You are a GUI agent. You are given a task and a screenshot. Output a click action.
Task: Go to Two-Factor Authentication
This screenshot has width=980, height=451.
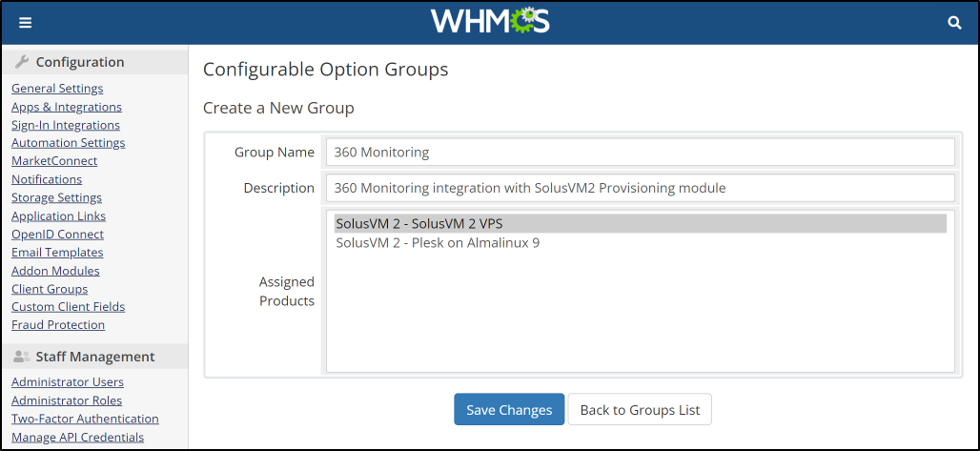[x=85, y=419]
